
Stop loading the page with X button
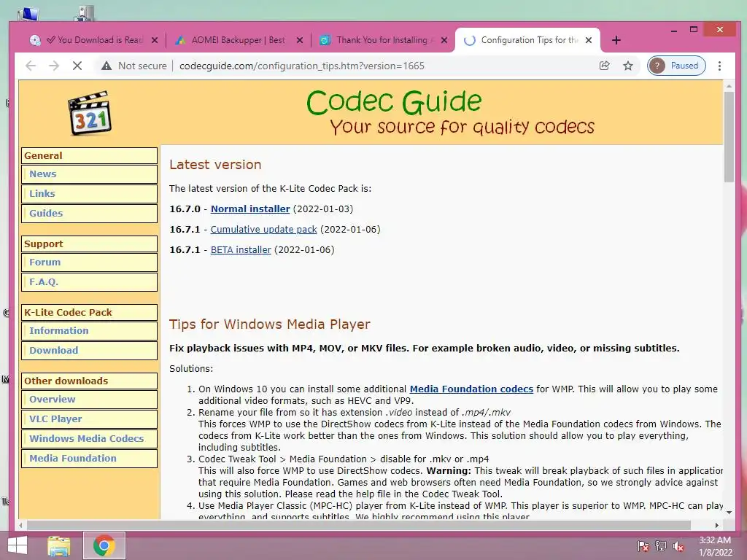[77, 66]
